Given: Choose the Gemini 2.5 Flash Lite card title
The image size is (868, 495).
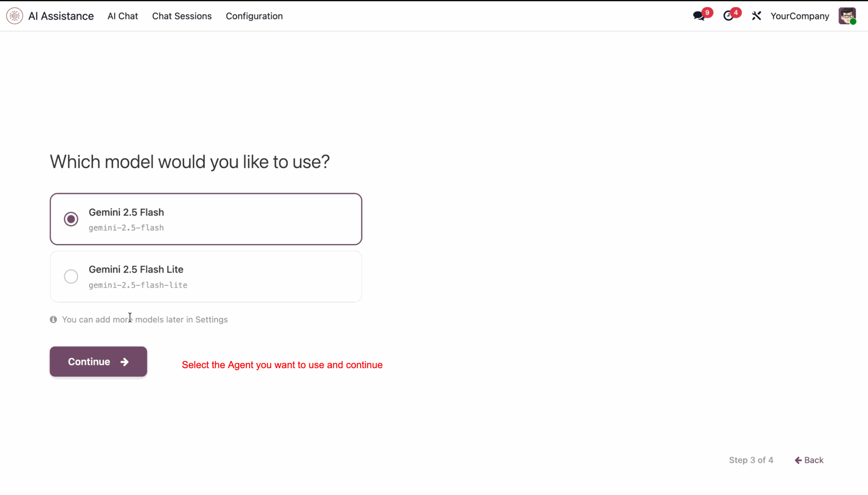Looking at the screenshot, I should tap(136, 270).
